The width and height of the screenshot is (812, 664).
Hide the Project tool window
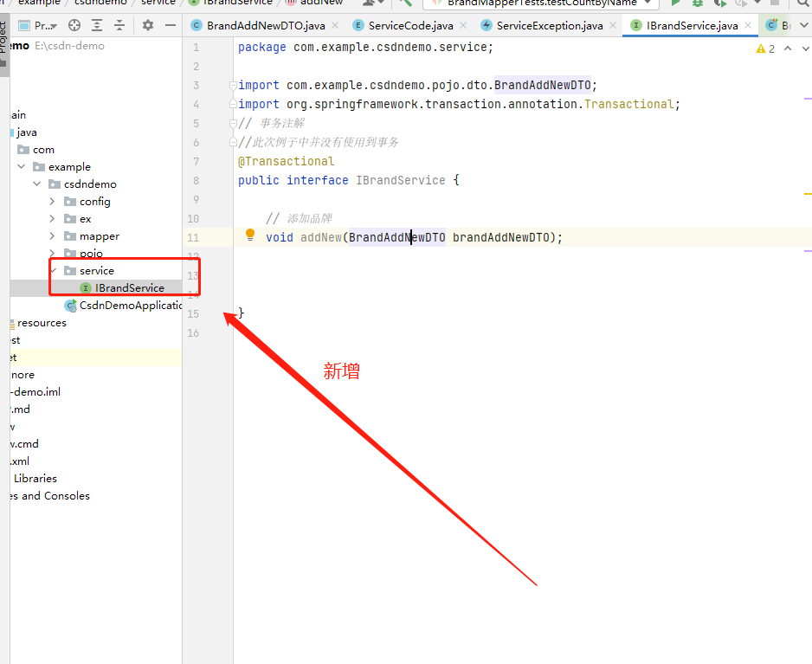coord(171,25)
